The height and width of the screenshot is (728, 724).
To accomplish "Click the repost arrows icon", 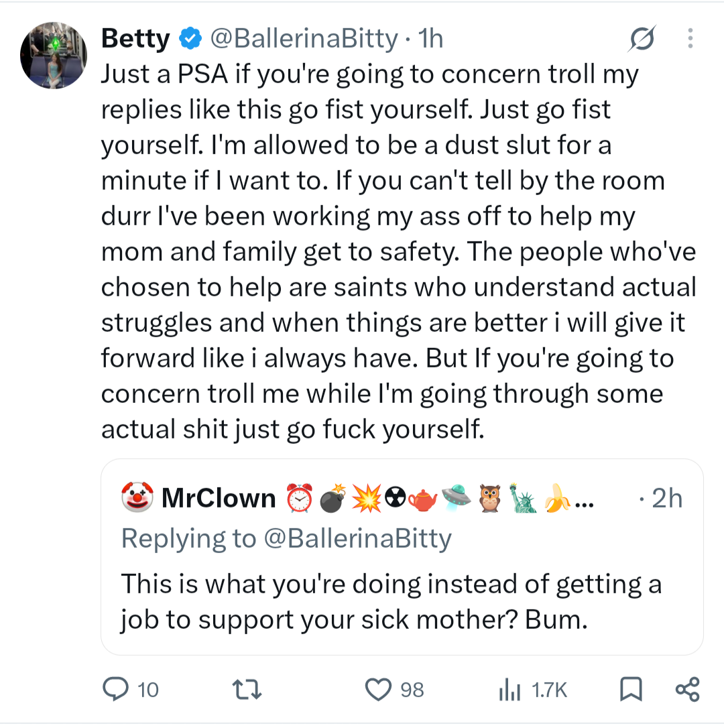I will pyautogui.click(x=247, y=690).
